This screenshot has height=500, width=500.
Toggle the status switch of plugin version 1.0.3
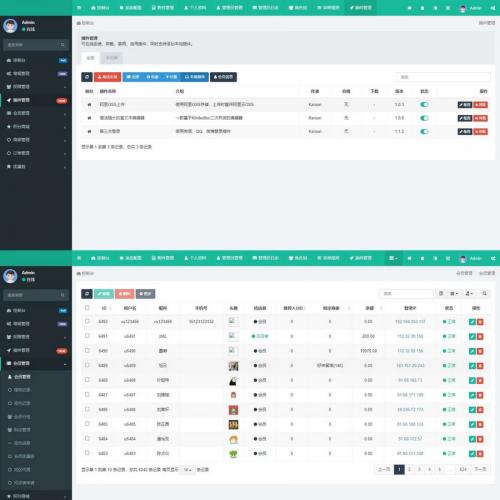[424, 105]
